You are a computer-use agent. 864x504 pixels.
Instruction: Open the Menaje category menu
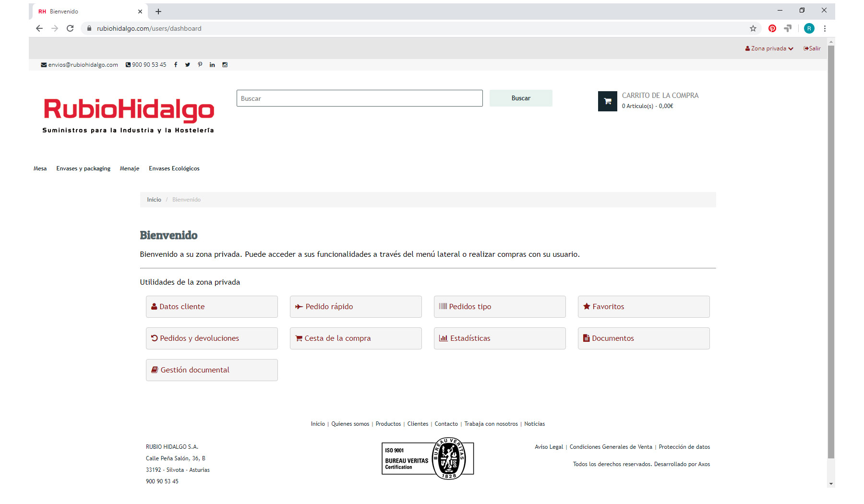tap(130, 168)
